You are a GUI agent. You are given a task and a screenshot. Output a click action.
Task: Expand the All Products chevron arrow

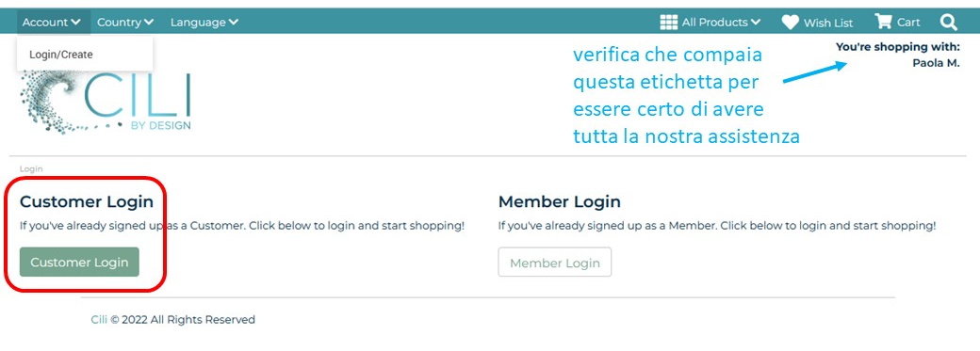tap(755, 22)
